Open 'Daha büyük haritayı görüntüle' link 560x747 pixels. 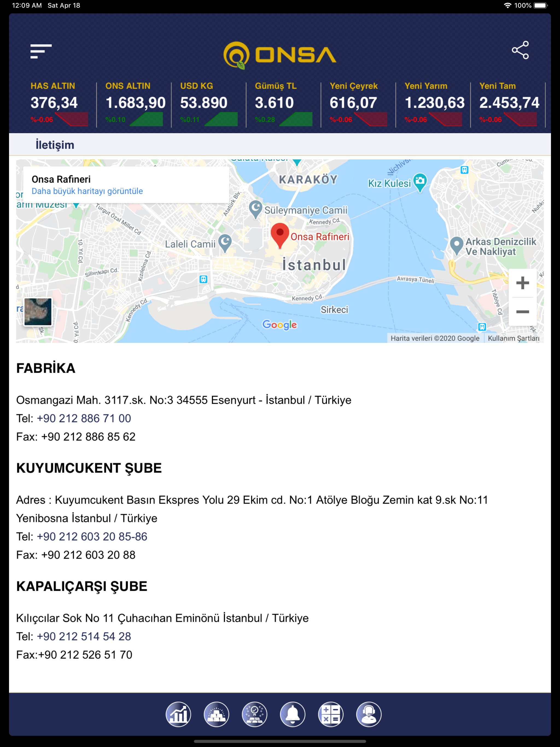point(87,191)
